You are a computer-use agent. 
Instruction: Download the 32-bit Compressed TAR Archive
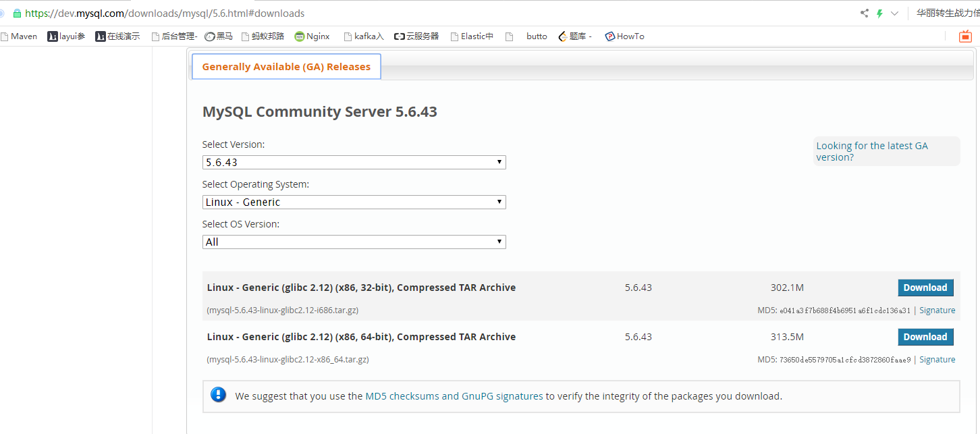(x=925, y=288)
